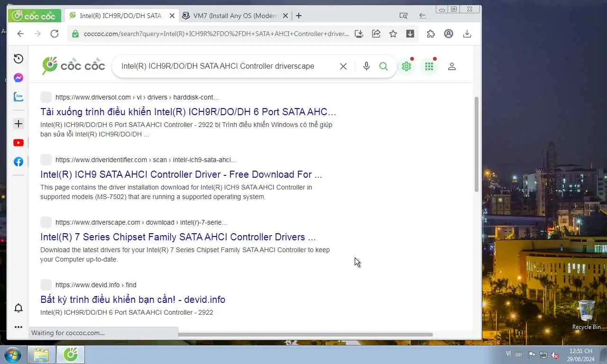
Task: Open Facebook from the sidebar
Action: (x=18, y=162)
